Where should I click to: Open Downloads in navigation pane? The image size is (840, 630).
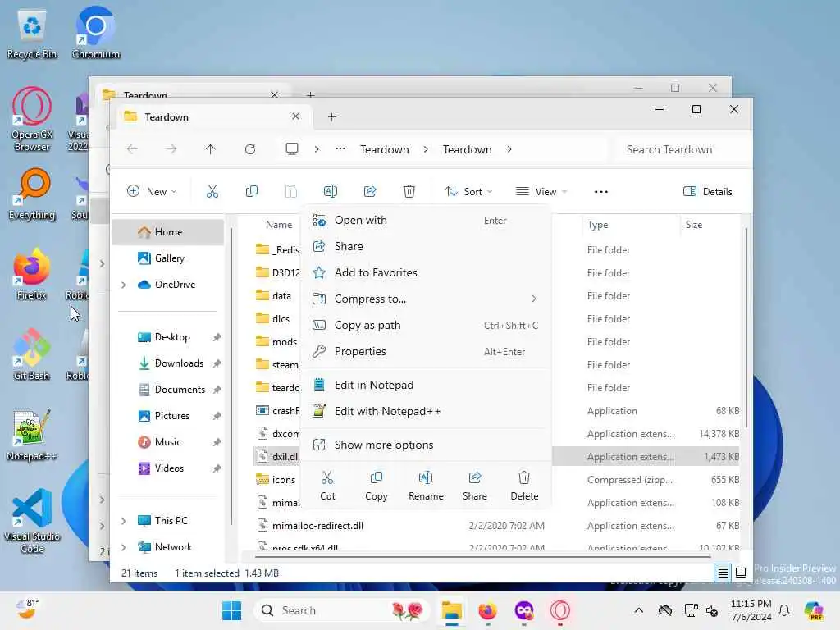point(167,363)
